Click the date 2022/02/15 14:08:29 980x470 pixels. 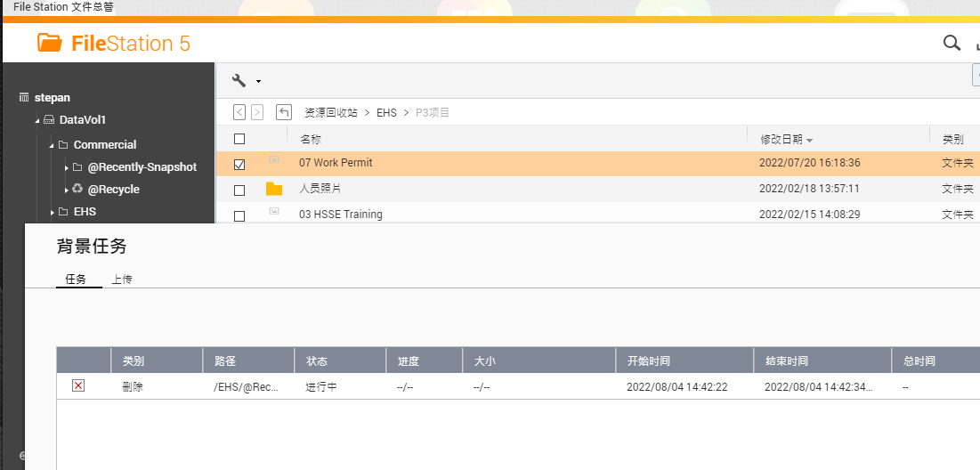(809, 215)
